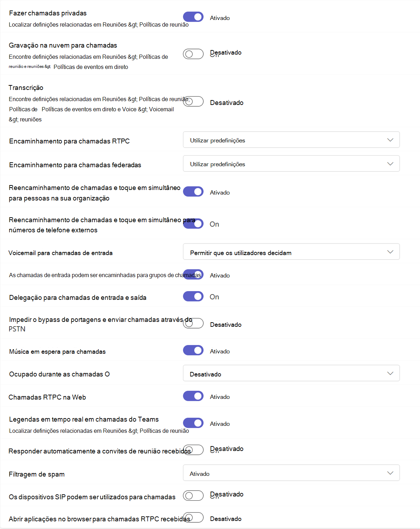The height and width of the screenshot is (529, 420).
Task: Toggle off Fazer chamadas privadas switch
Action: pos(193,17)
